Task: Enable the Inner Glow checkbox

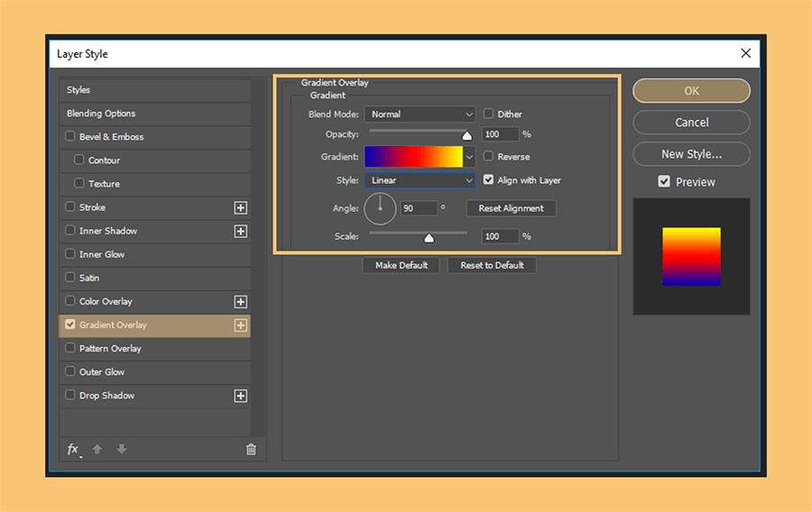Action: (70, 253)
